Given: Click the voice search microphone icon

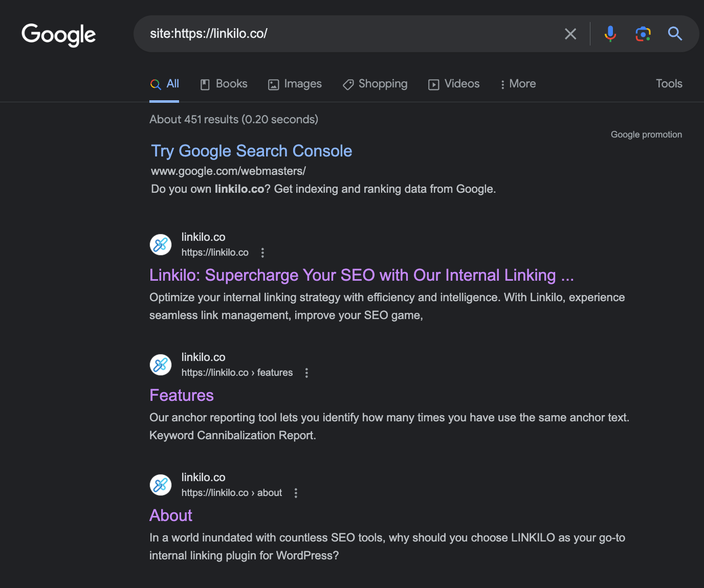Looking at the screenshot, I should 610,34.
